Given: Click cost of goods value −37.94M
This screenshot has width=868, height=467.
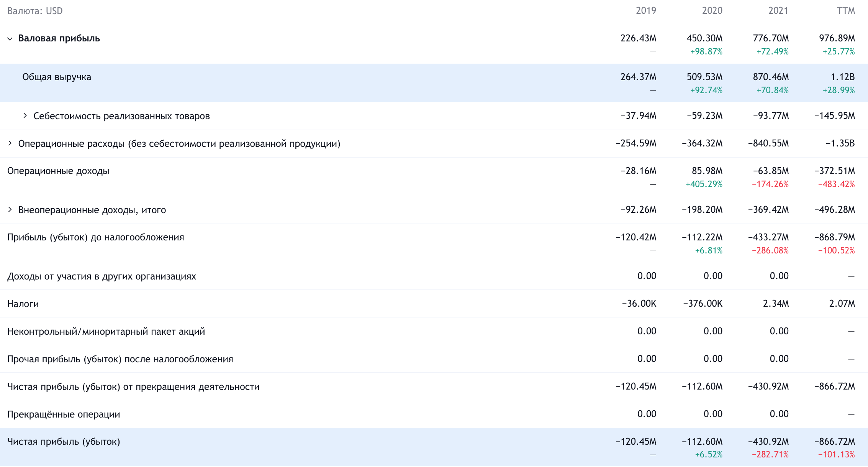Looking at the screenshot, I should (x=639, y=116).
